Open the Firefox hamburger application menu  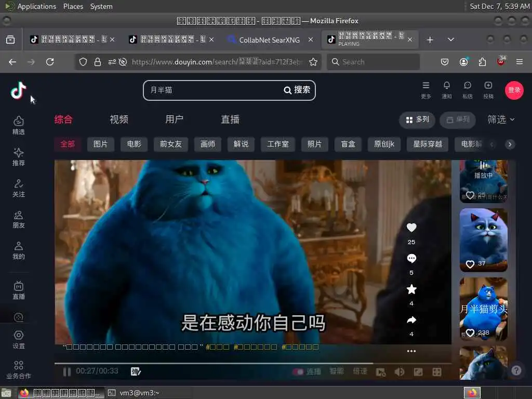[x=519, y=62]
